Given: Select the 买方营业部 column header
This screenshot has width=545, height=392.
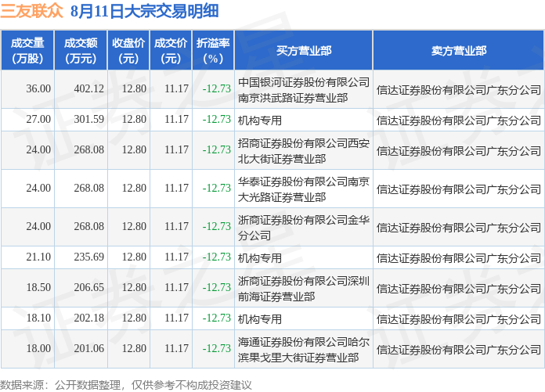Looking at the screenshot, I should tap(304, 51).
